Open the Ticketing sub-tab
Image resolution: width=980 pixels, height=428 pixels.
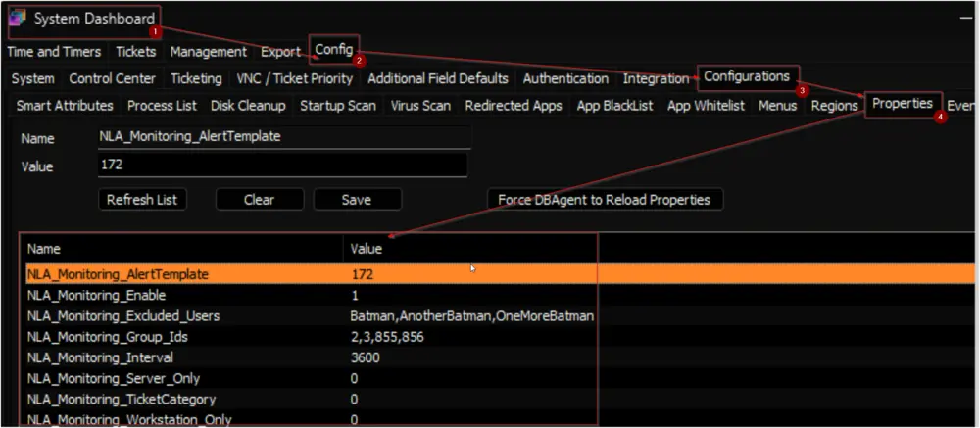196,78
